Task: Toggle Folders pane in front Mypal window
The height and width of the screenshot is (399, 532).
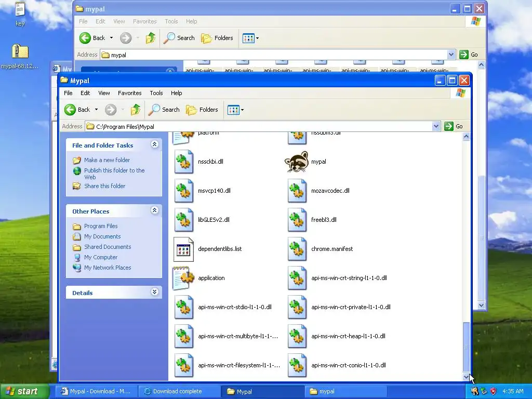Action: click(202, 110)
